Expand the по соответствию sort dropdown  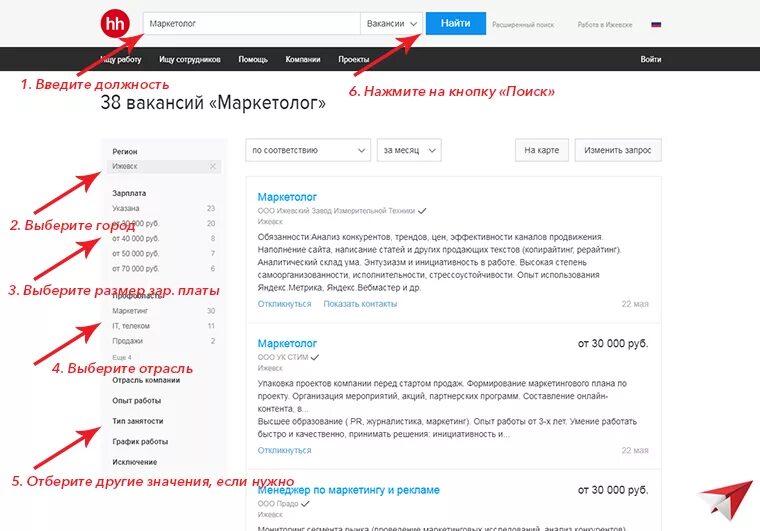(308, 150)
